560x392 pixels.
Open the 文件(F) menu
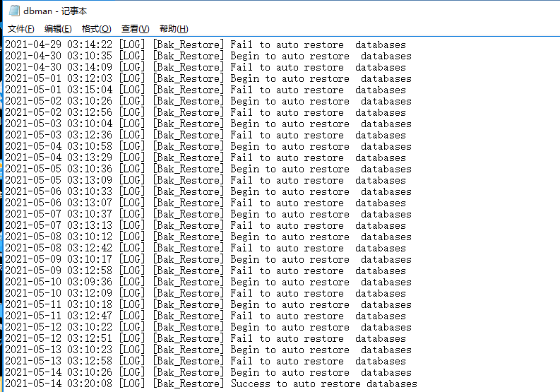click(21, 29)
